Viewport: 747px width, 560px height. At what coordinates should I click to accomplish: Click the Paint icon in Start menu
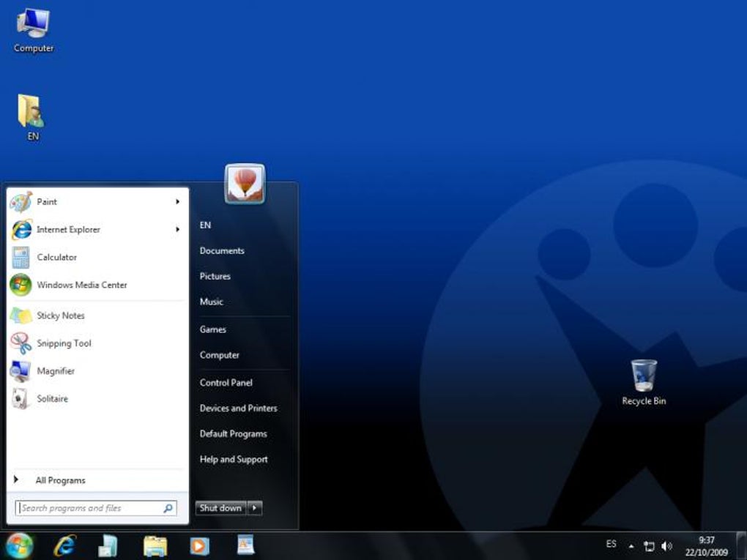21,202
